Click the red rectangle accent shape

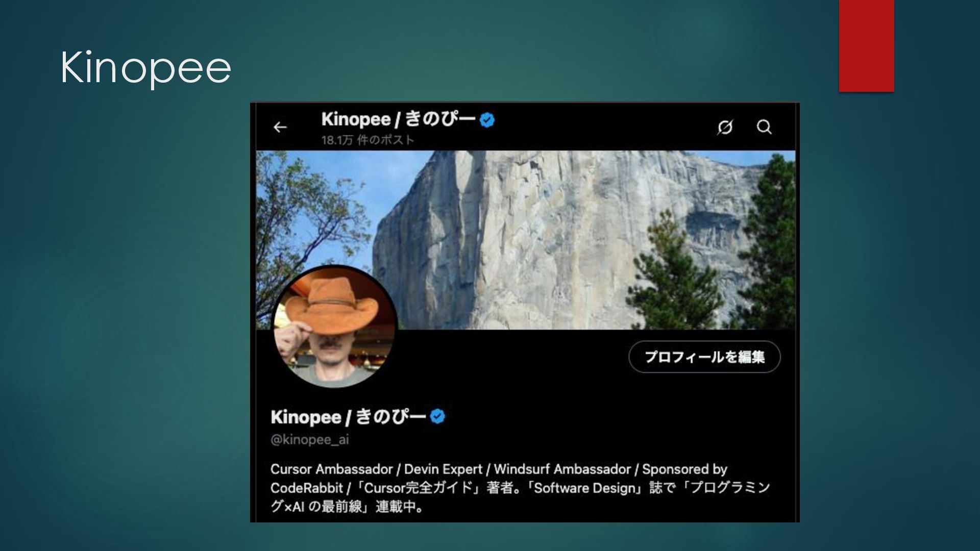click(866, 46)
